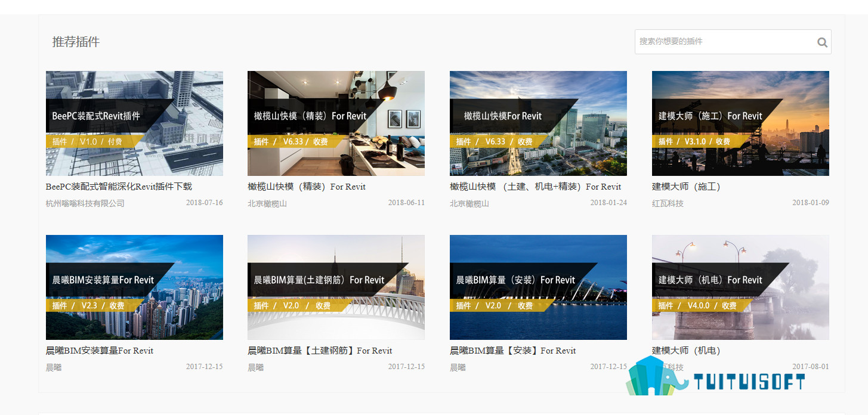Viewport: 868px width, 415px height.
Task: Click date 2017-08-01
Action: point(811,367)
